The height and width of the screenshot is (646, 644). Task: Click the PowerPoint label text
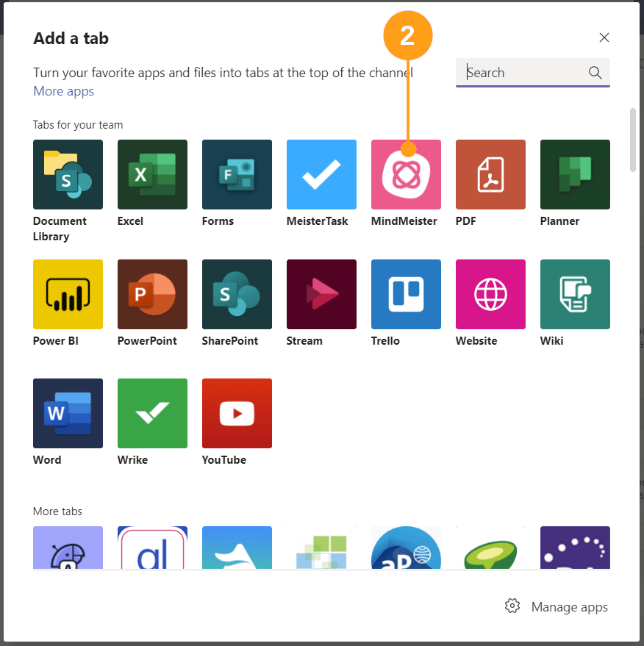[x=147, y=341]
